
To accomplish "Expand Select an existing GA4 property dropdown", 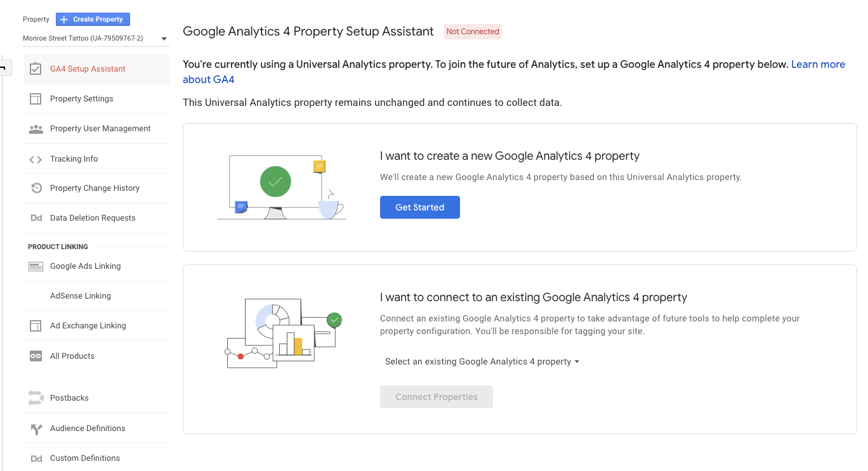I will coord(482,362).
